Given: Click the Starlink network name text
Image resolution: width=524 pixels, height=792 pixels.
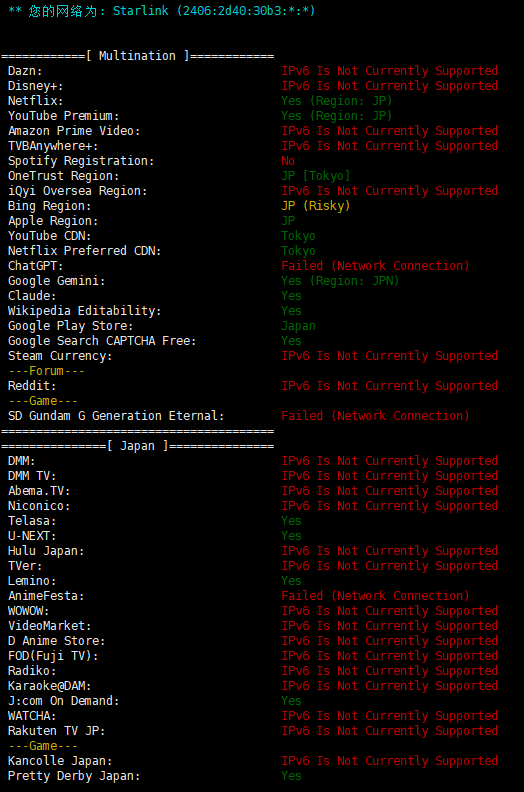Looking at the screenshot, I should pos(140,11).
